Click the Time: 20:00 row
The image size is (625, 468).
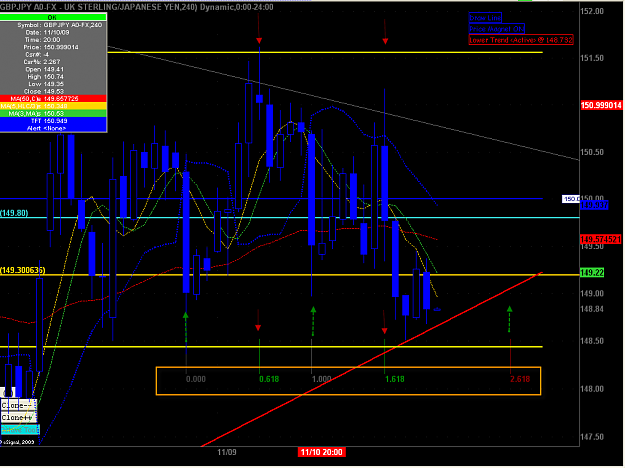point(53,40)
